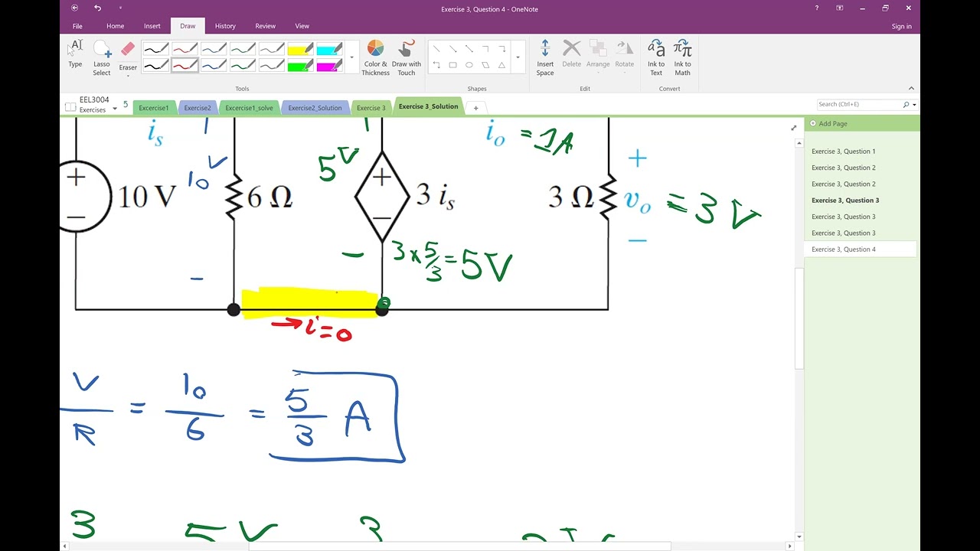Select the highlighted red pen in lower row
Image resolution: width=980 pixels, height=551 pixels.
(x=185, y=66)
